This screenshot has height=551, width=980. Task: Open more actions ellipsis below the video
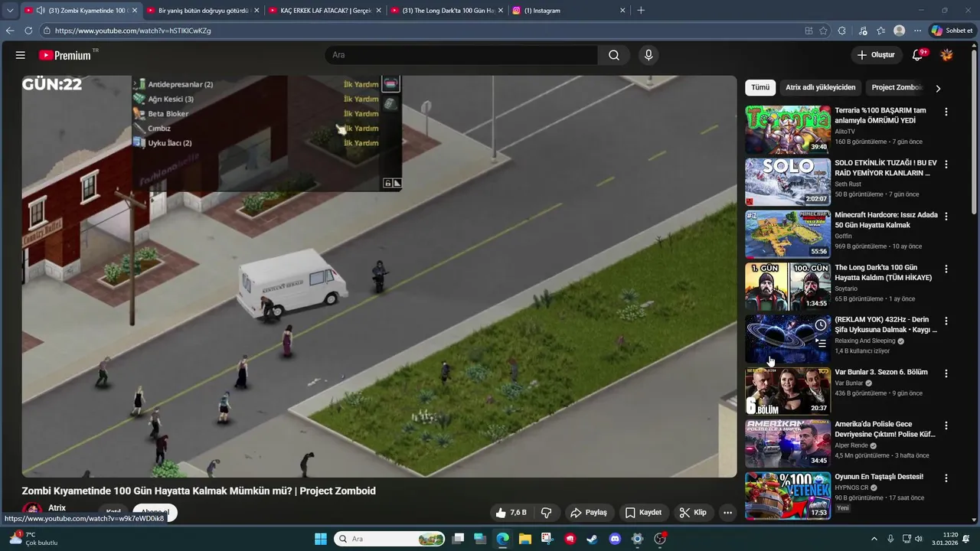[727, 513]
